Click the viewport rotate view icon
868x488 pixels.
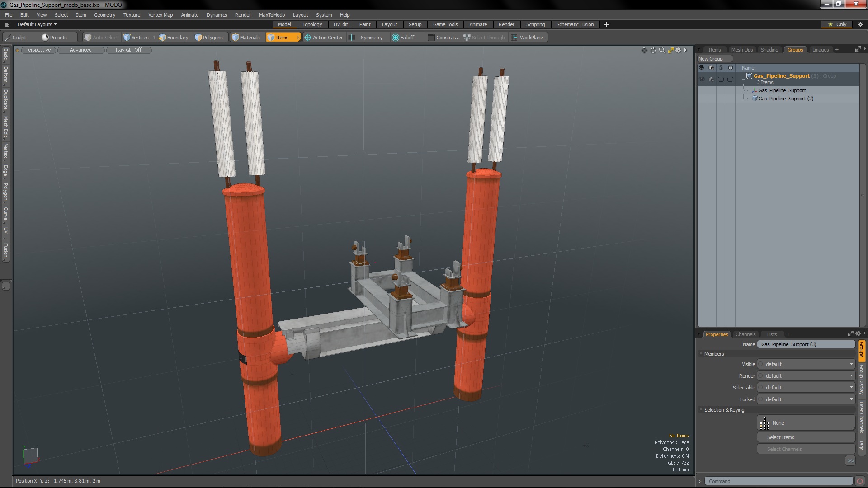pyautogui.click(x=653, y=50)
